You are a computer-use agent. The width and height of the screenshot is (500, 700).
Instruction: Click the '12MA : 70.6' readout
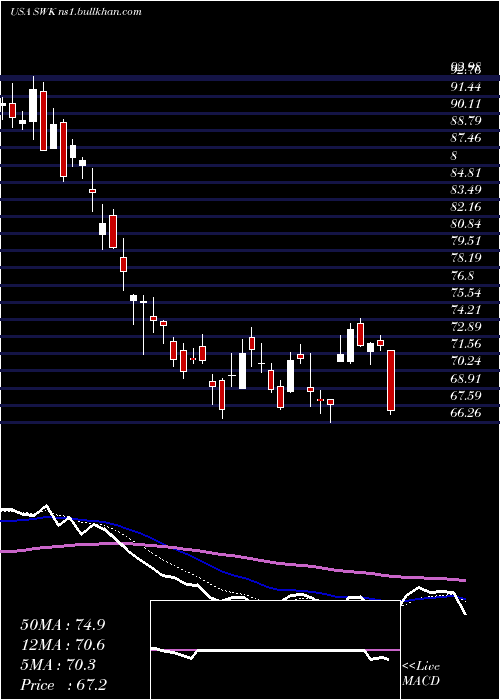(x=63, y=645)
